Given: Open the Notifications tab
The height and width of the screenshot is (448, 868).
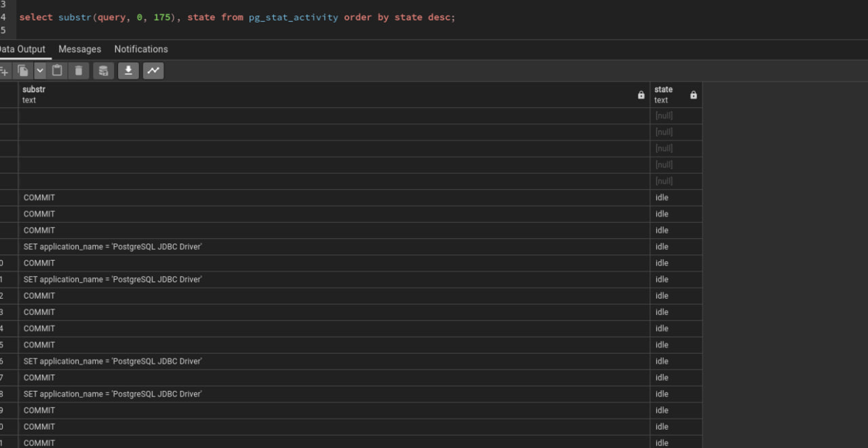Looking at the screenshot, I should pos(141,49).
